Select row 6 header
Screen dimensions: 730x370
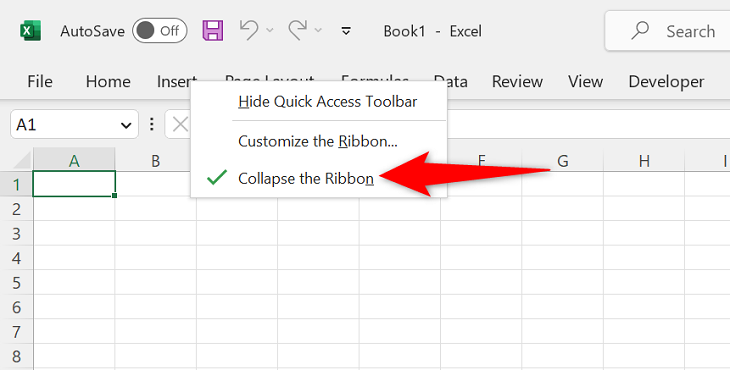point(16,307)
